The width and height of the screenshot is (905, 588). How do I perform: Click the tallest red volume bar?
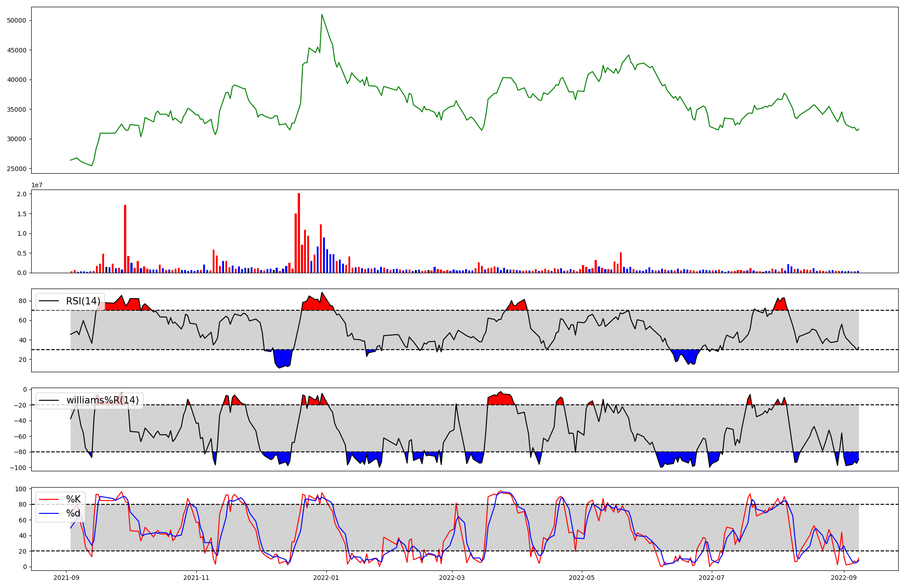pyautogui.click(x=299, y=233)
